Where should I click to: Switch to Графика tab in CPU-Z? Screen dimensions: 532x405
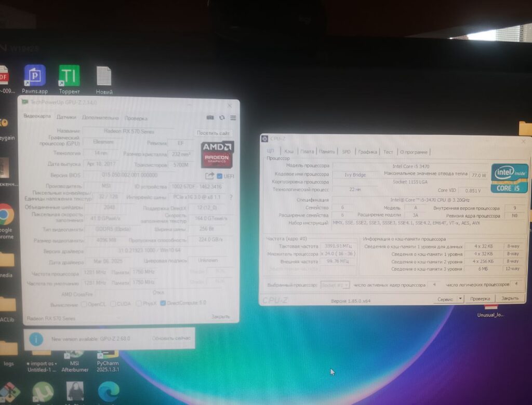[x=367, y=152]
